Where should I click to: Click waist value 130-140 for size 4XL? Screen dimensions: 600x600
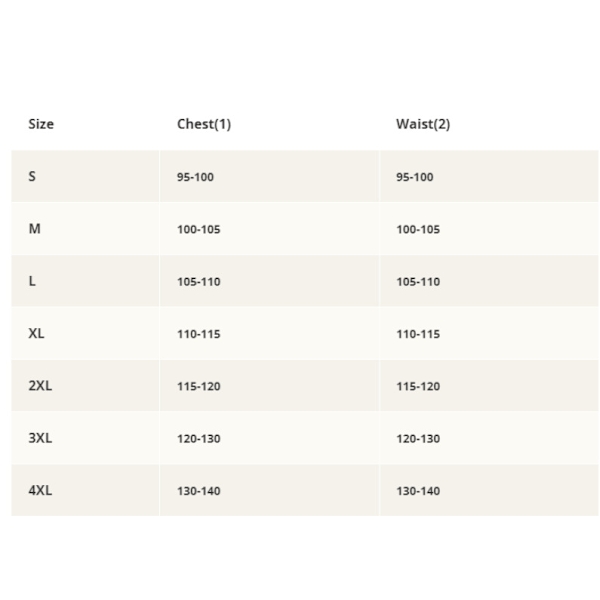418,491
